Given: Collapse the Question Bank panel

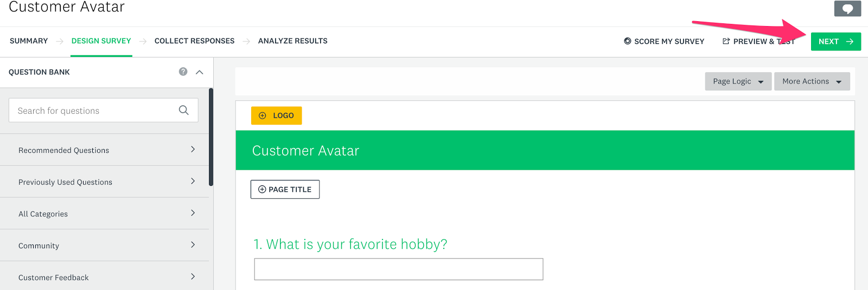Looking at the screenshot, I should [200, 72].
